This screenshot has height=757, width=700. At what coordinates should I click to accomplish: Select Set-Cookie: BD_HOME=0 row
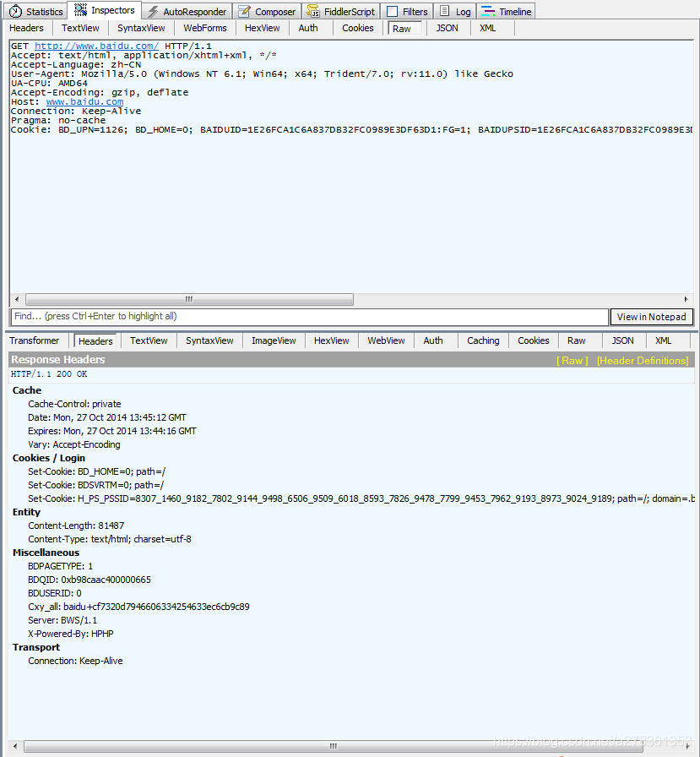[96, 471]
